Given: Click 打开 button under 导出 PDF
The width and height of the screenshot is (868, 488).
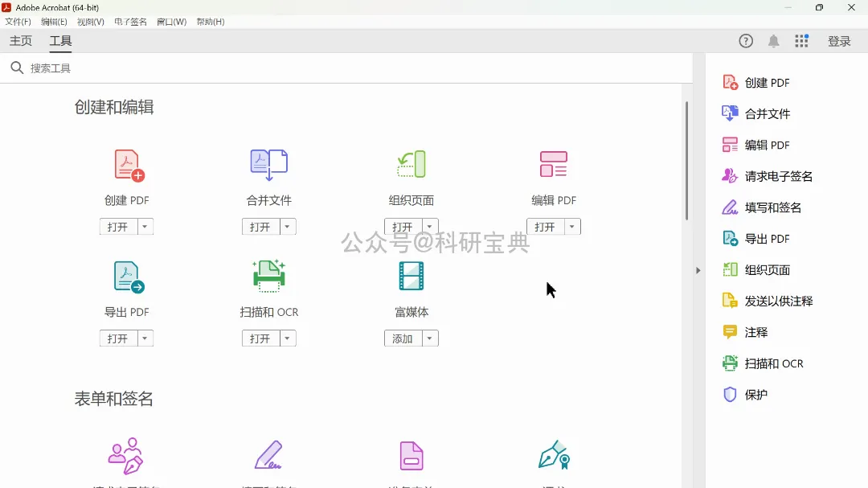Looking at the screenshot, I should click(118, 338).
